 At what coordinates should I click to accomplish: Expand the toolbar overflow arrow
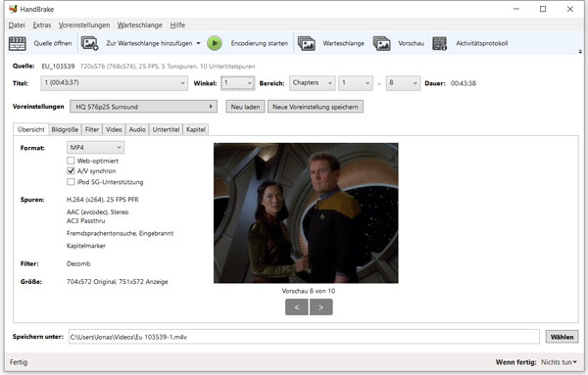pyautogui.click(x=580, y=52)
